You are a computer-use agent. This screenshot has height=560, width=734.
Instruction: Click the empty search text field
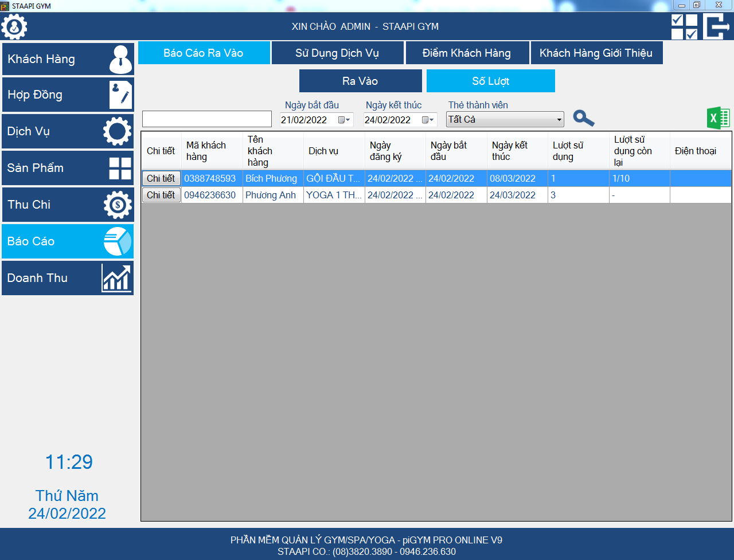206,119
